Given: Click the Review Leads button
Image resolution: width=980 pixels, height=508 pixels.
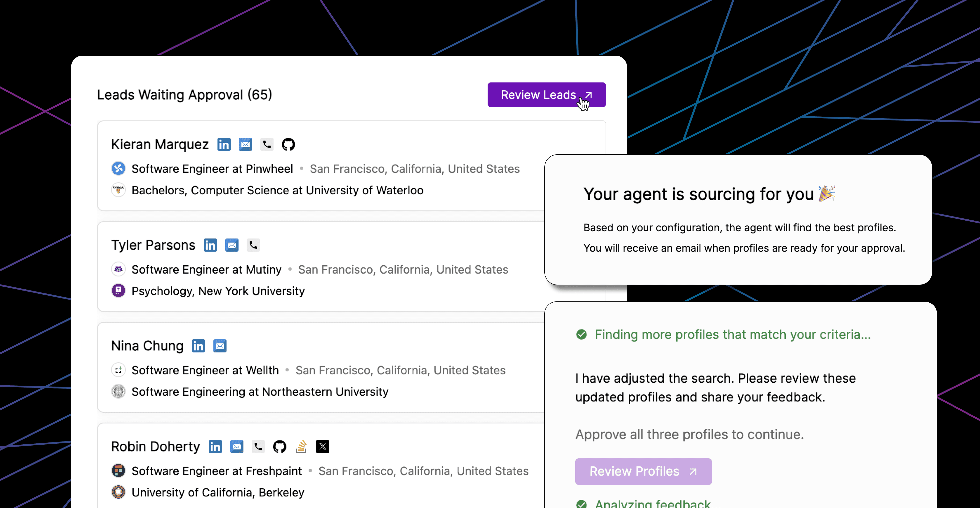Looking at the screenshot, I should coord(546,95).
